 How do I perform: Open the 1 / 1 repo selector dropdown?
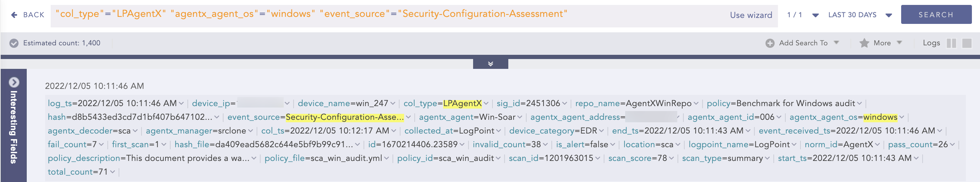[x=815, y=15]
